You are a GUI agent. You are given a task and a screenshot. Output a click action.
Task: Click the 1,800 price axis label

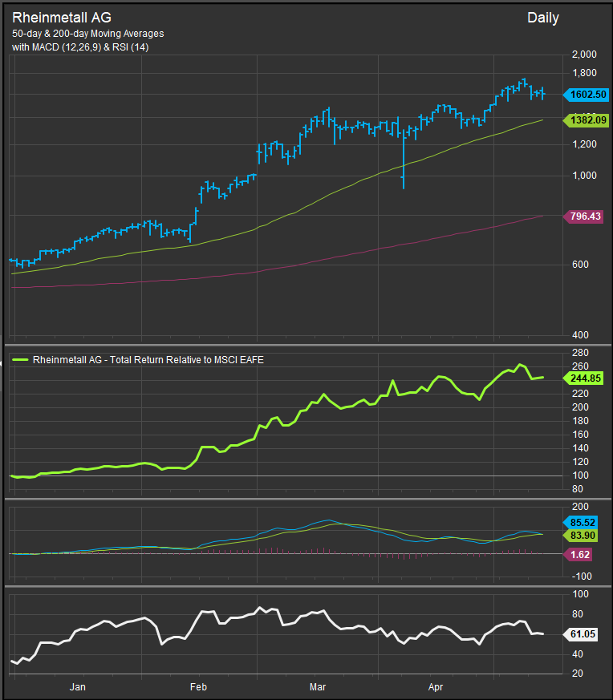click(584, 73)
